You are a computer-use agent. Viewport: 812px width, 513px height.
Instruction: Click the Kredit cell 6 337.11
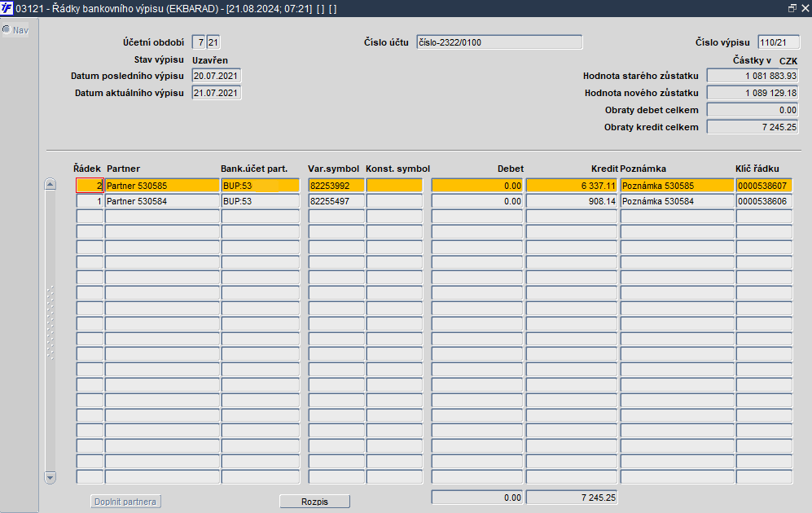(x=571, y=186)
